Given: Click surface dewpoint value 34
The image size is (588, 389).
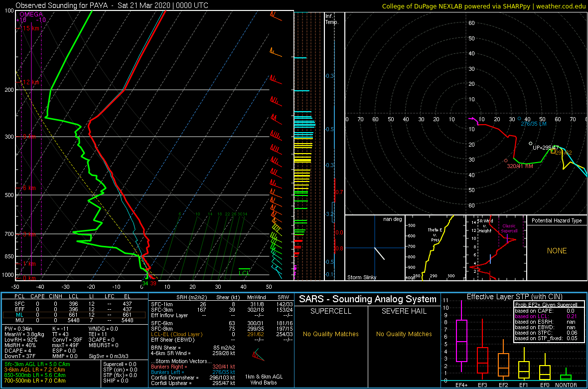Looking at the screenshot, I should pos(145,283).
